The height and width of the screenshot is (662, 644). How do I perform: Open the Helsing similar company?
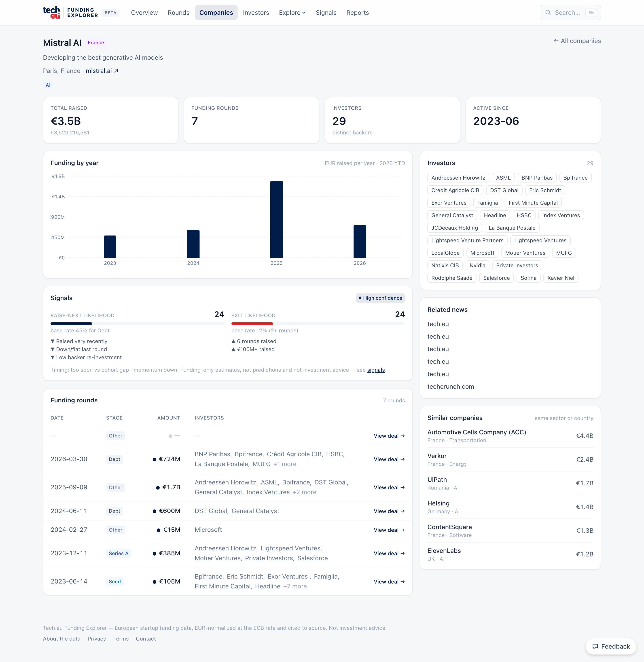438,503
